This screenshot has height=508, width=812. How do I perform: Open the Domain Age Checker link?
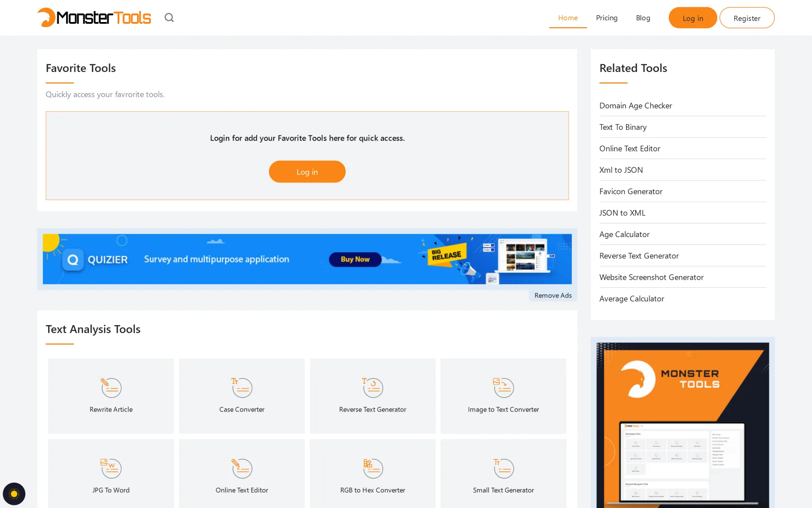point(636,105)
